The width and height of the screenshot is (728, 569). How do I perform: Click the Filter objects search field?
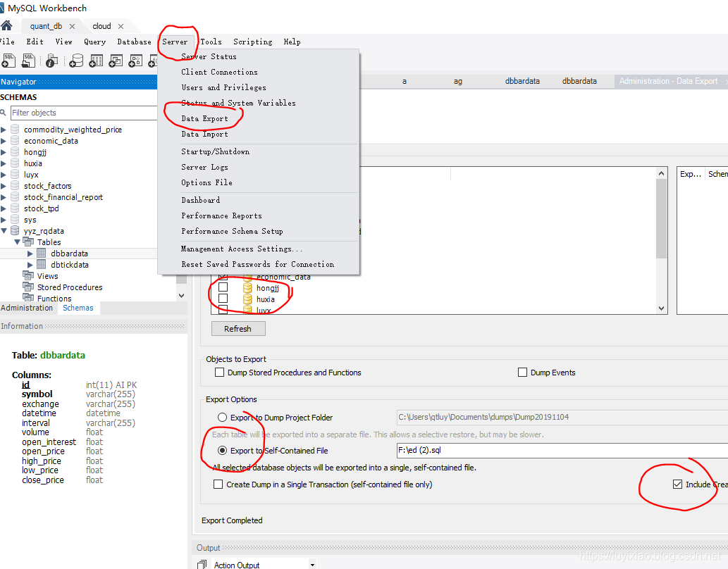pos(84,113)
